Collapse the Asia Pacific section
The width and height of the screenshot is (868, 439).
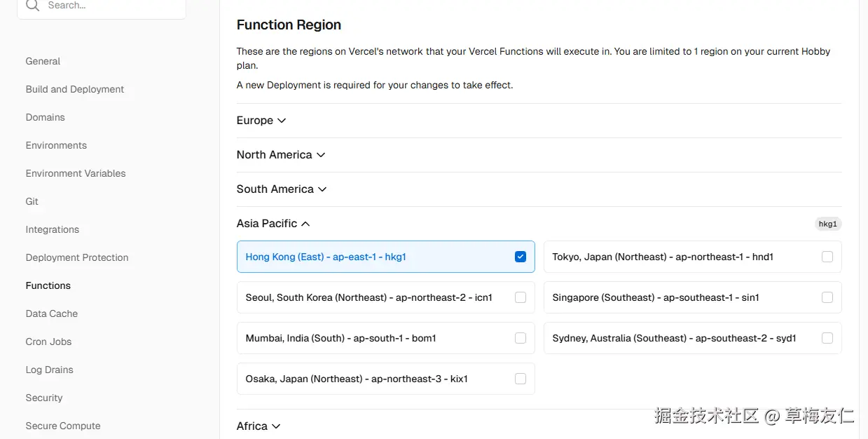tap(273, 224)
